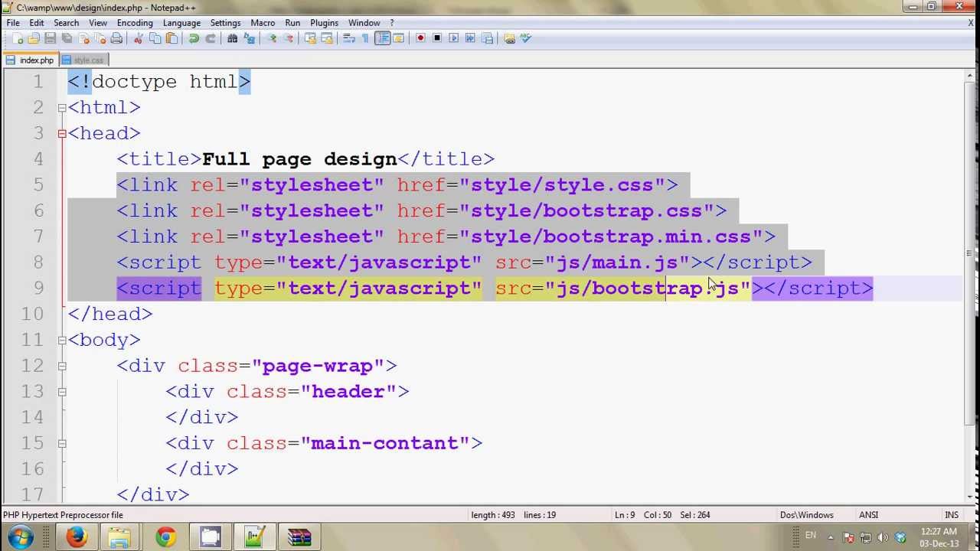Switch to the index.php tab
Screen dimensions: 980x551
coord(30,60)
